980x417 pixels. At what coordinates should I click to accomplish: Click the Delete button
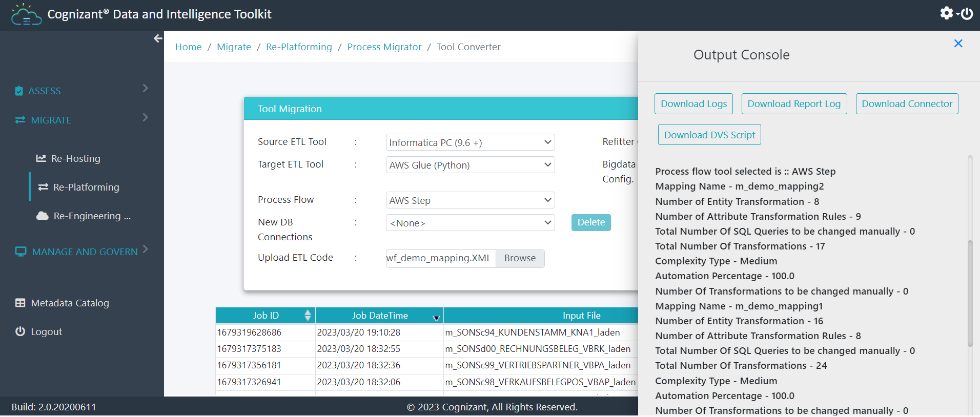pos(591,222)
